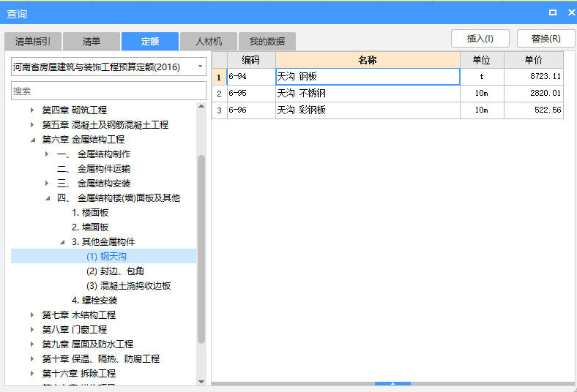Click price cell 2820.01
Image resolution: width=577 pixels, height=392 pixels.
coord(534,94)
